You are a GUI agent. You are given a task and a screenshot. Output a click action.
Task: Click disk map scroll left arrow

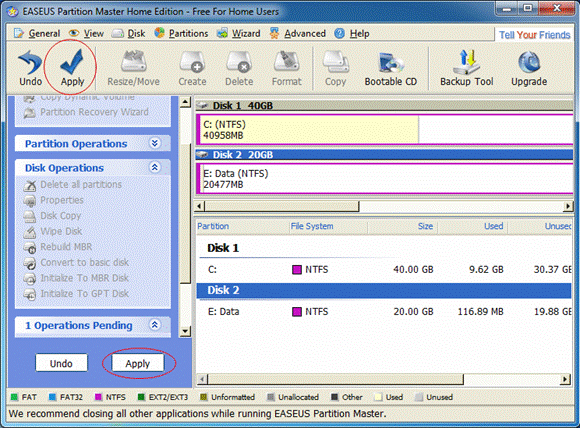199,206
